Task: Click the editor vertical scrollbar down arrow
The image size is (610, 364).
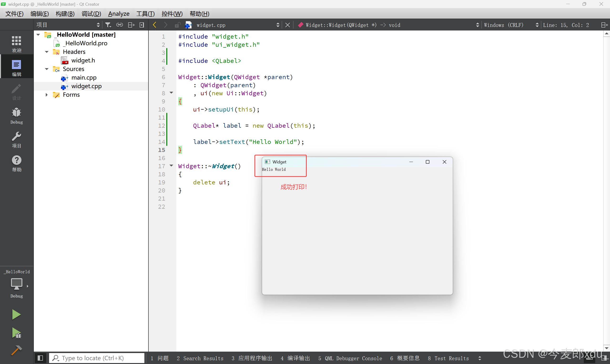Action: click(606, 348)
